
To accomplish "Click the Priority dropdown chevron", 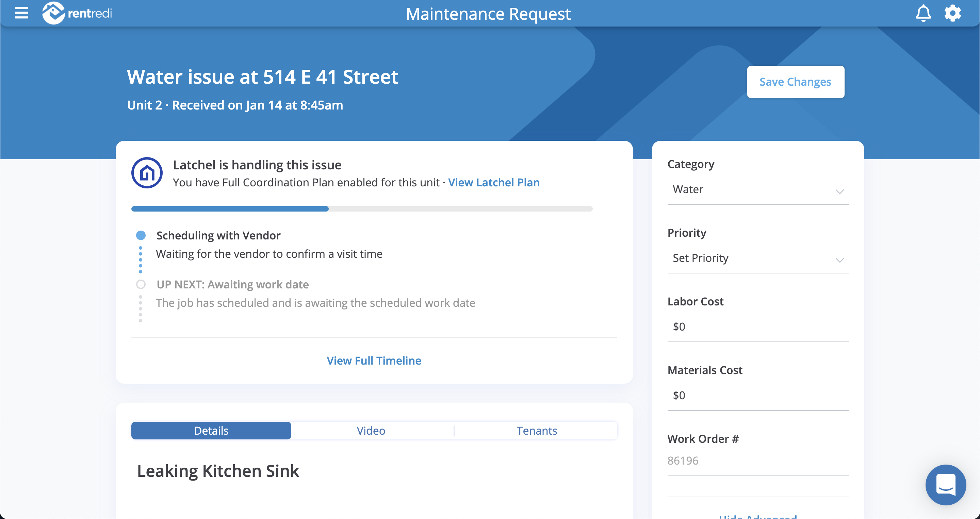I will [839, 260].
